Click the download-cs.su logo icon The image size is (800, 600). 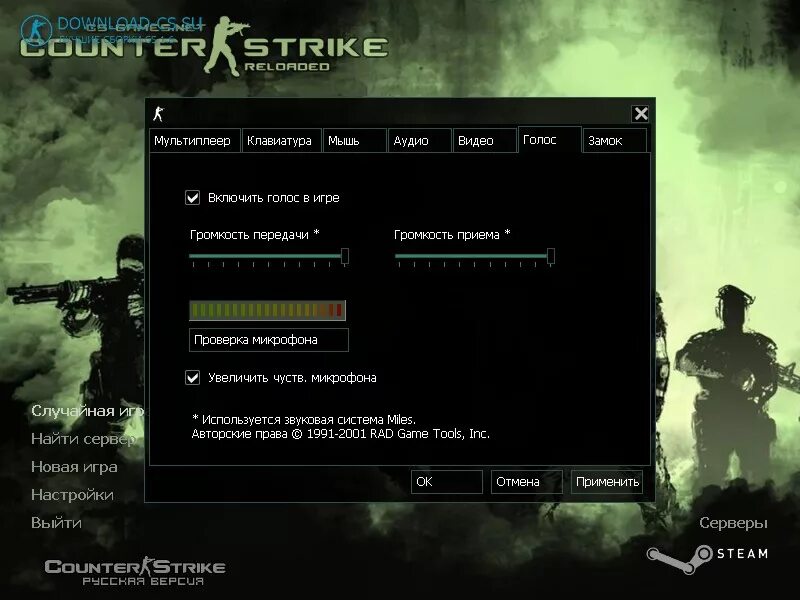point(36,31)
